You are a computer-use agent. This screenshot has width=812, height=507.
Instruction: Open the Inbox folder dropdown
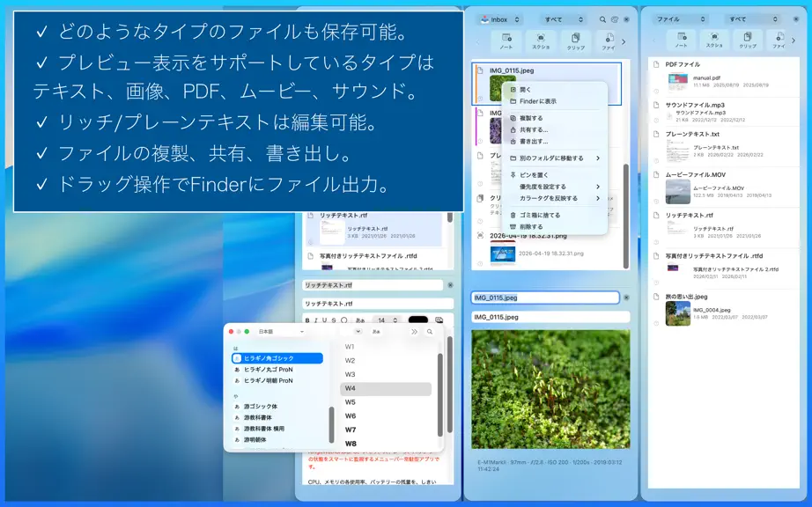click(499, 19)
